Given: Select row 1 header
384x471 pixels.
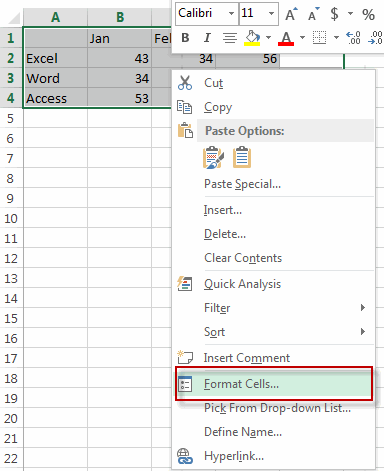Looking at the screenshot, I should point(11,38).
